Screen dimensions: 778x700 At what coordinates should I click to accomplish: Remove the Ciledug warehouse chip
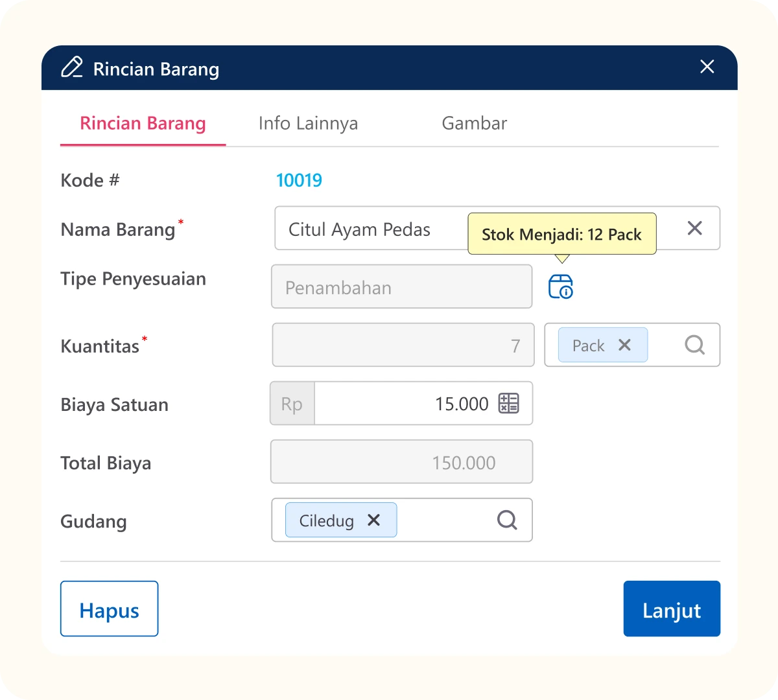coord(373,520)
